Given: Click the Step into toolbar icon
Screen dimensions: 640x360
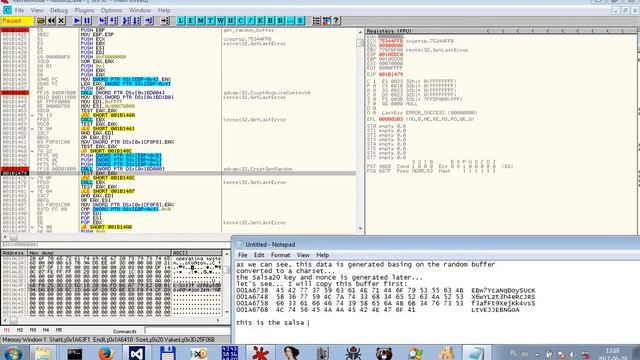Looking at the screenshot, I should click(103, 20).
